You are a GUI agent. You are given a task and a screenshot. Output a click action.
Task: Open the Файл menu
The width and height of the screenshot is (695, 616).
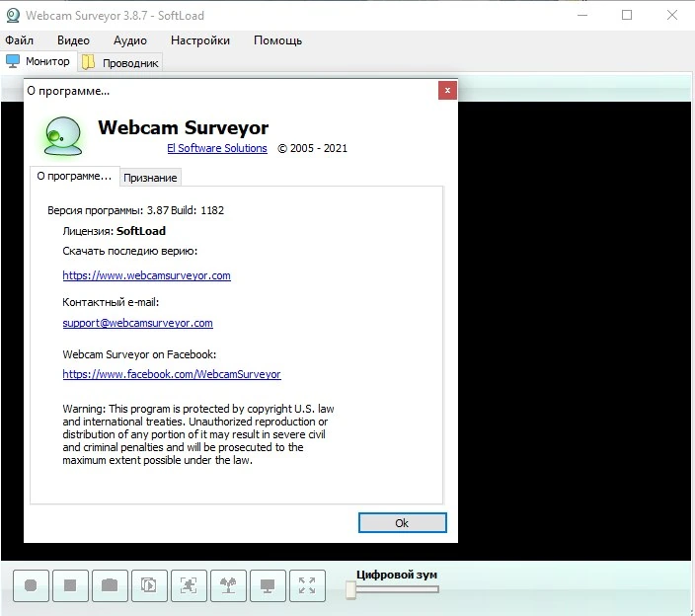tap(19, 40)
